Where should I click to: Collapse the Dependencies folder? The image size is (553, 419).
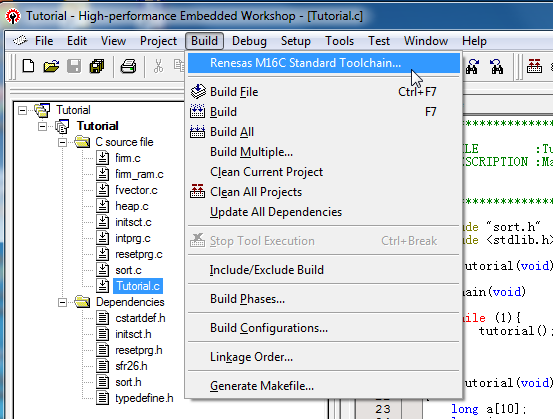62,303
